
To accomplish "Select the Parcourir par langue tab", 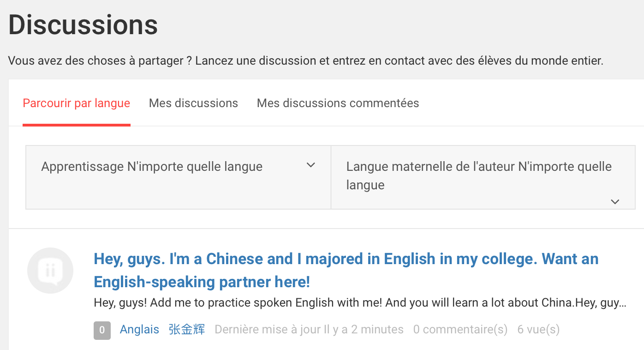I will pyautogui.click(x=77, y=103).
